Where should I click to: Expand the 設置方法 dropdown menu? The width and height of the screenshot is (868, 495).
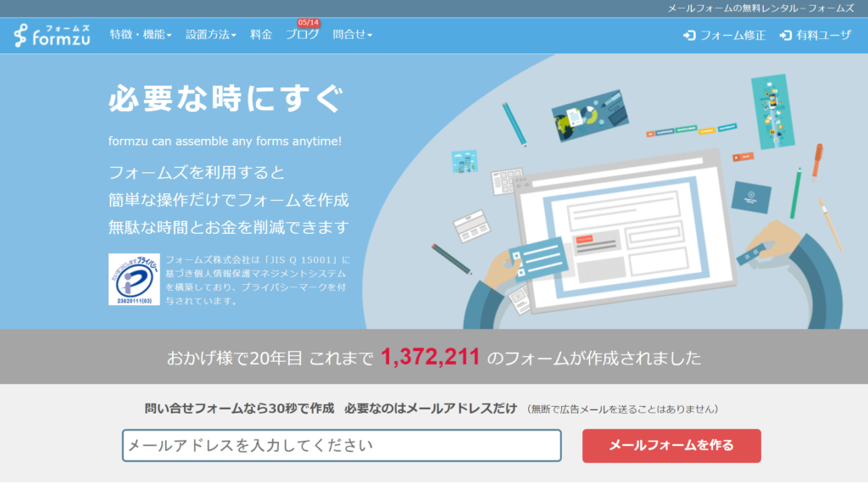(x=211, y=35)
